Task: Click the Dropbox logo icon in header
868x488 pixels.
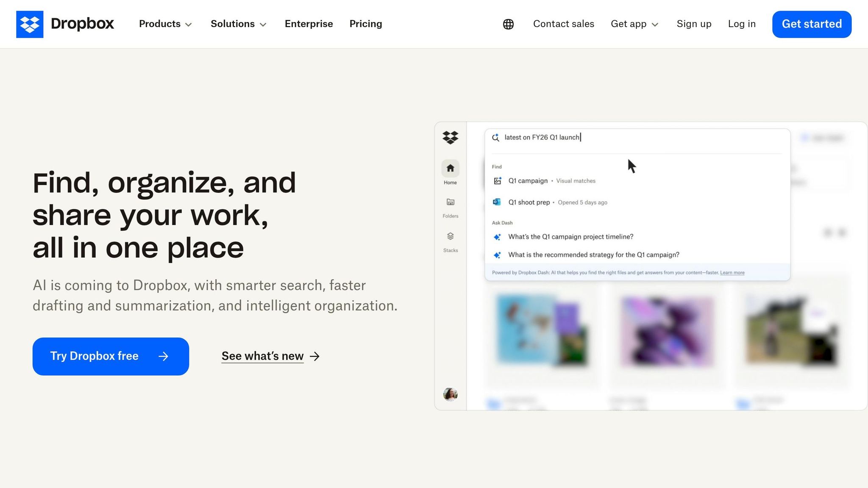Action: click(30, 24)
